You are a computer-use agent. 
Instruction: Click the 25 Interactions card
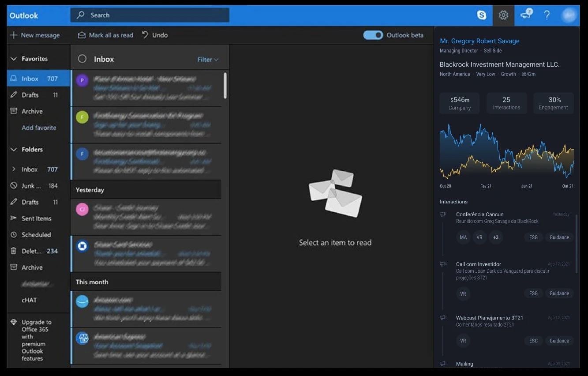point(506,103)
